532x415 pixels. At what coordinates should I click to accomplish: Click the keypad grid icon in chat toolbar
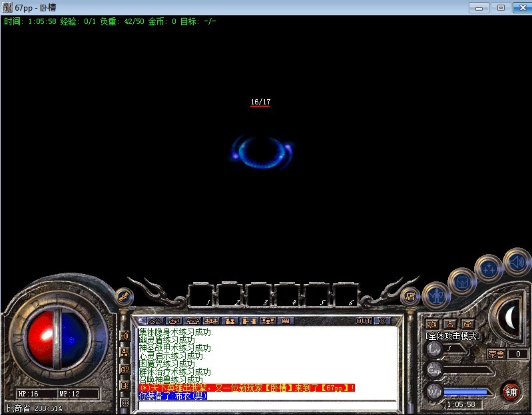286,321
